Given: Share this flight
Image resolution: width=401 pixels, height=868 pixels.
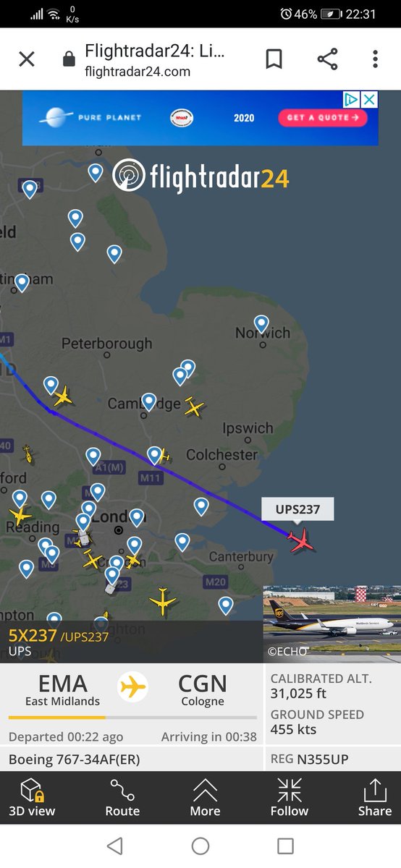Looking at the screenshot, I should click(x=374, y=797).
